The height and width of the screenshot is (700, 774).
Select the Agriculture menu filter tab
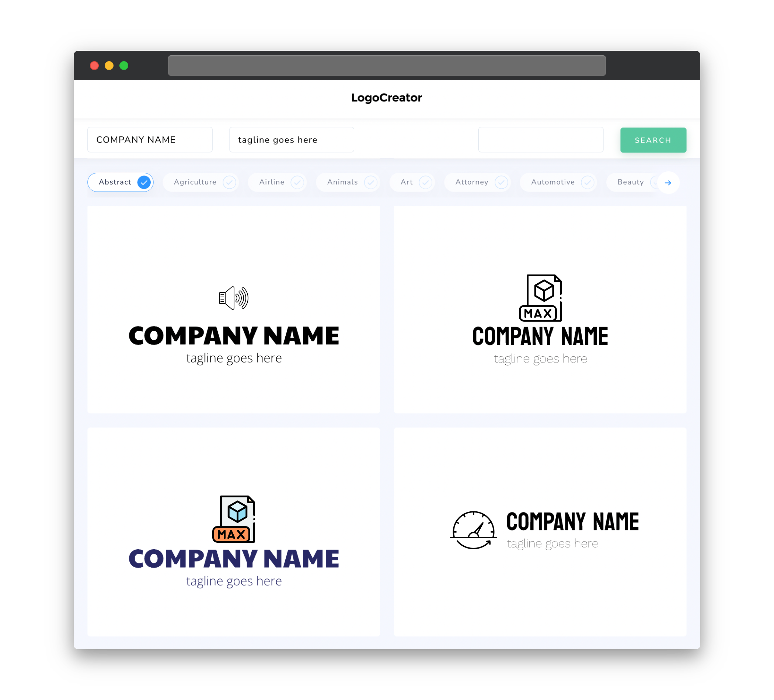(202, 182)
